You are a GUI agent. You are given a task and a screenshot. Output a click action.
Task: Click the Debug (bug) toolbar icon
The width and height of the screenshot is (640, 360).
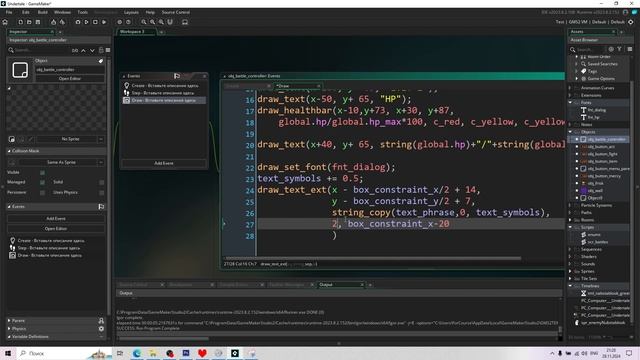coord(78,22)
